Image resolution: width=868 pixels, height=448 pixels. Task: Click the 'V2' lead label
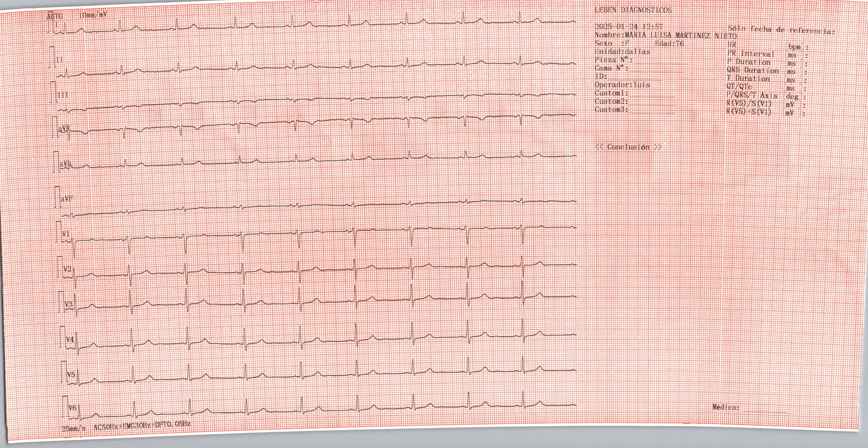[x=67, y=269]
